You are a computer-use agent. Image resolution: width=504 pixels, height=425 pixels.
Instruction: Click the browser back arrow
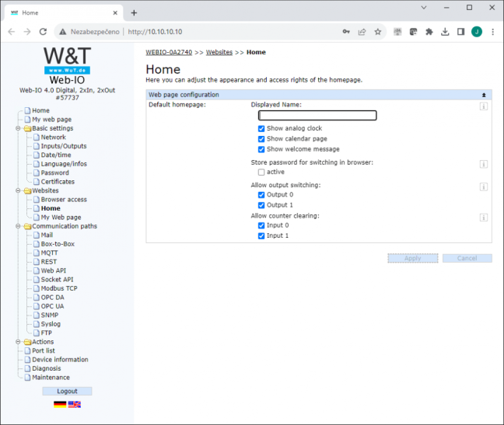point(12,32)
